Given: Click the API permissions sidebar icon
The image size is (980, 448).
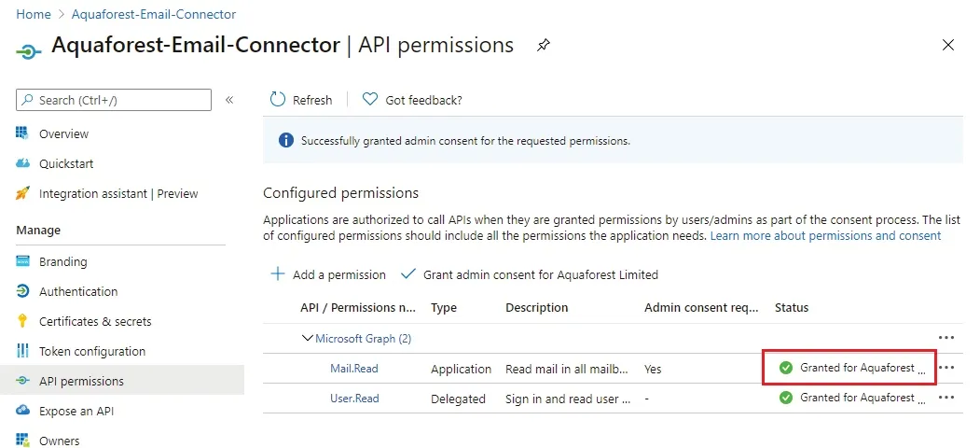Looking at the screenshot, I should [22, 381].
